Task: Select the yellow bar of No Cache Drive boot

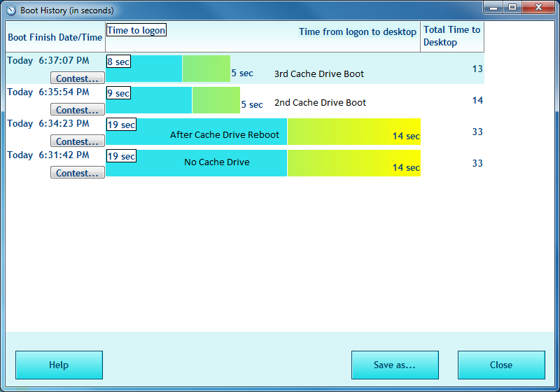Action: tap(353, 162)
